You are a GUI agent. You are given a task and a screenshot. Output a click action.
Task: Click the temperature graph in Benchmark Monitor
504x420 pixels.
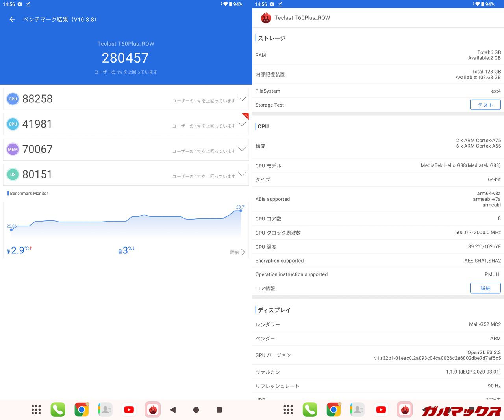pos(126,222)
